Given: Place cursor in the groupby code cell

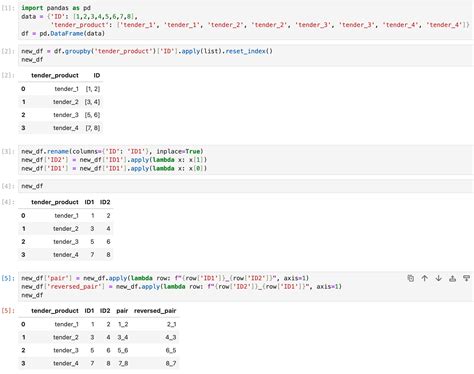Looking at the screenshot, I should point(246,55).
